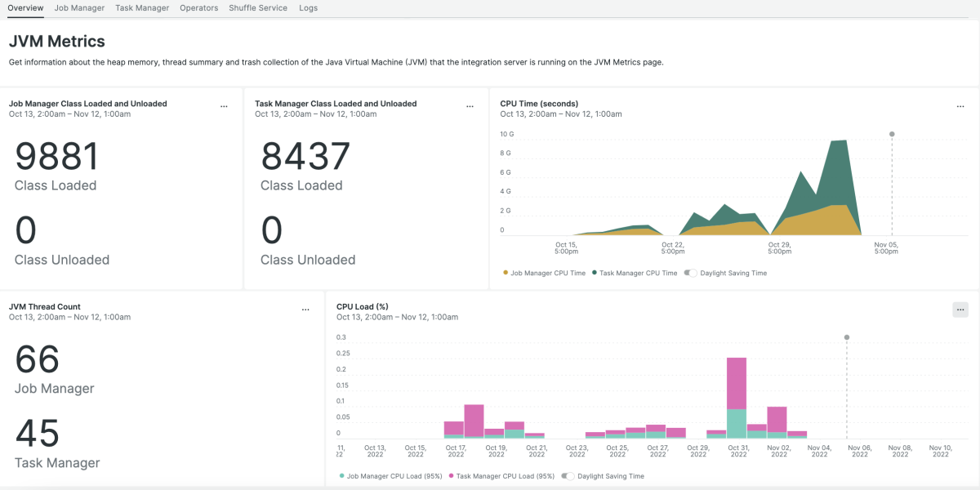The width and height of the screenshot is (980, 490).
Task: Hide Job Manager CPU Time legend series
Action: [545, 273]
